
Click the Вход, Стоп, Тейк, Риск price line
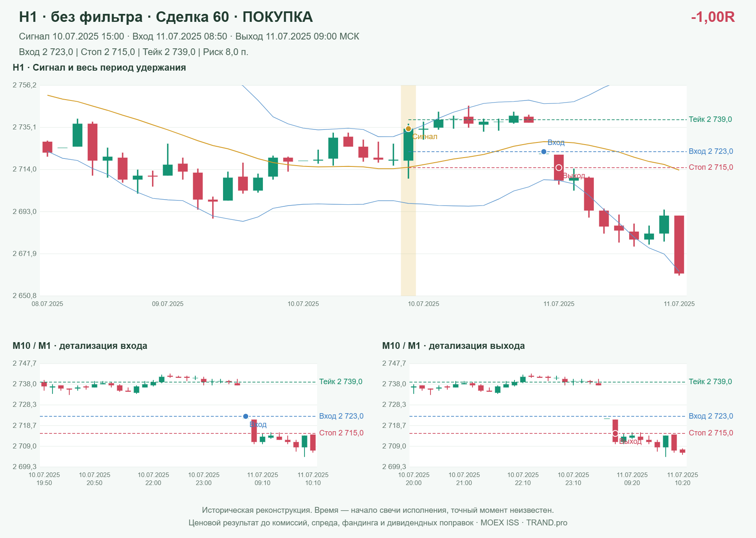pyautogui.click(x=134, y=52)
